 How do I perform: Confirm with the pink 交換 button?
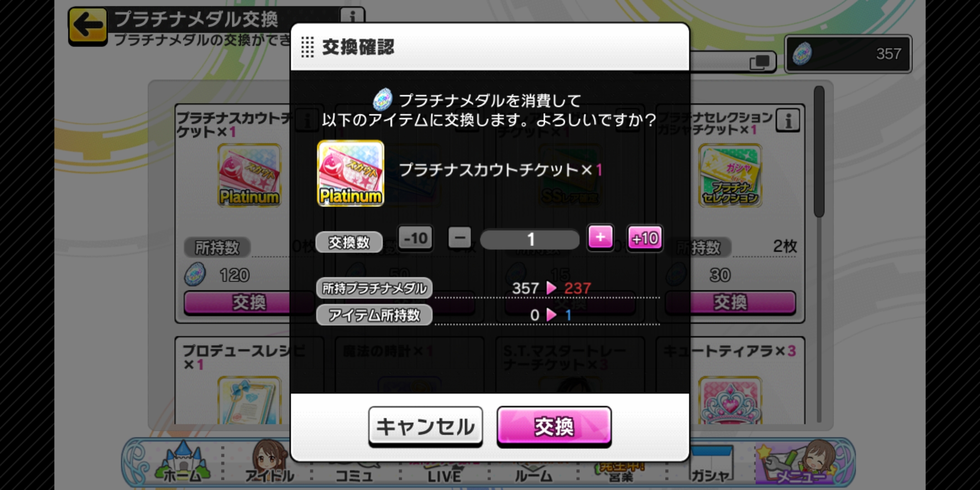(554, 426)
